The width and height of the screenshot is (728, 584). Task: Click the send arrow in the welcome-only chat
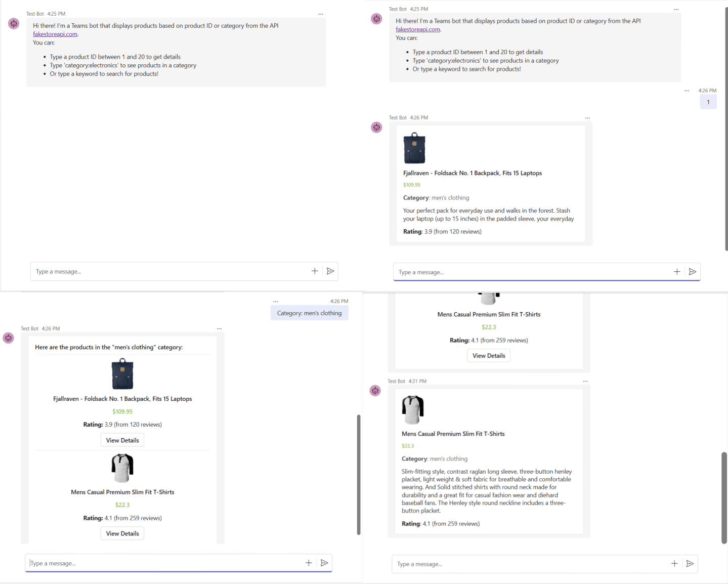(x=330, y=271)
